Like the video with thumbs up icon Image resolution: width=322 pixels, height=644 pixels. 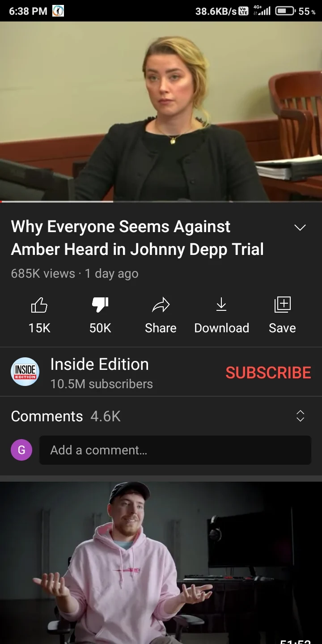(x=39, y=305)
